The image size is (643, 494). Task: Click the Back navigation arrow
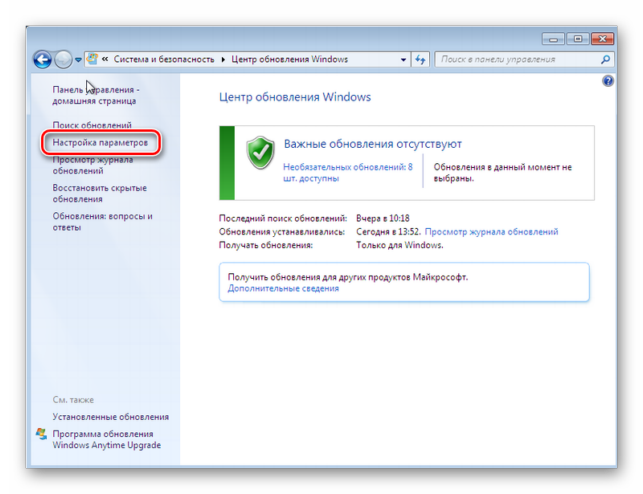[x=43, y=59]
